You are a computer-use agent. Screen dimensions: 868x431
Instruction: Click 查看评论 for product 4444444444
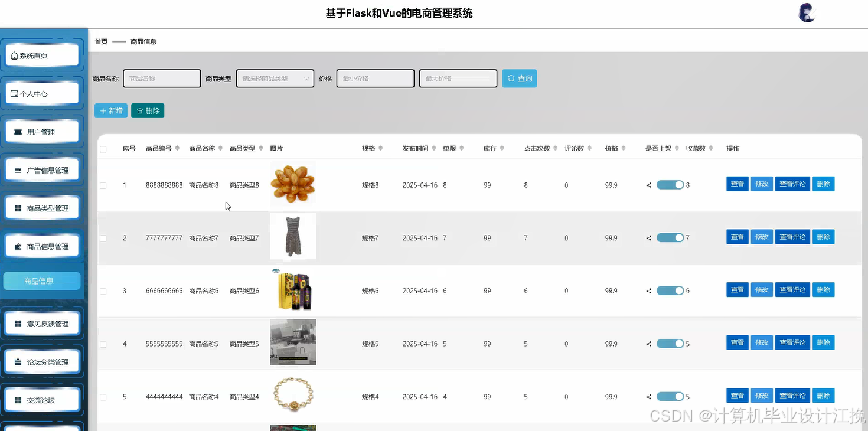(792, 396)
